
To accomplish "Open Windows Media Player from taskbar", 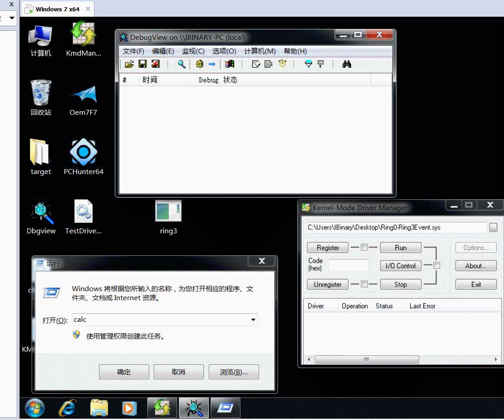I will tap(129, 408).
